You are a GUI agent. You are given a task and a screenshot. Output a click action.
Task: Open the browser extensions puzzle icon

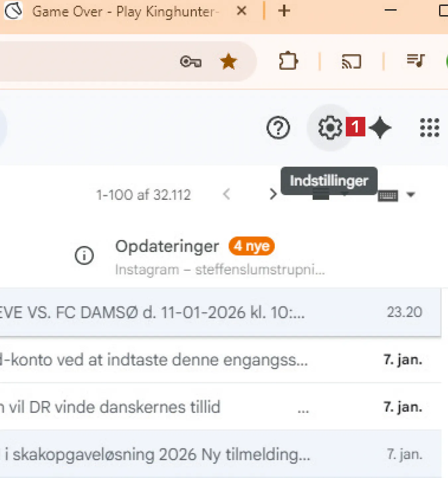(x=288, y=61)
